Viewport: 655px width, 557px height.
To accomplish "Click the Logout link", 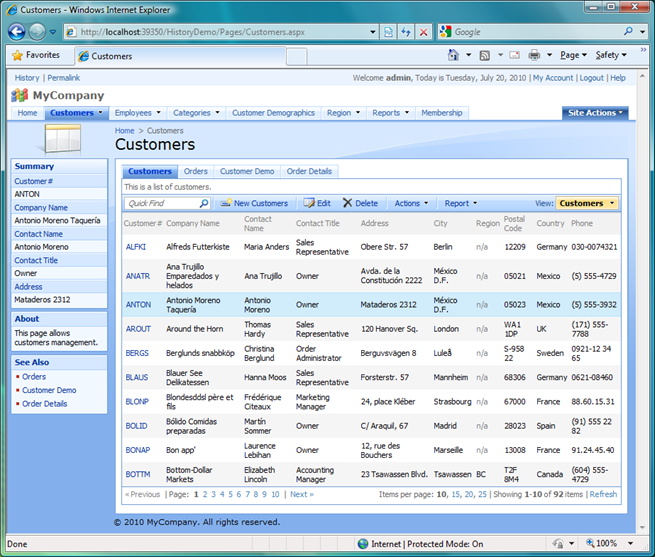I will [x=592, y=78].
